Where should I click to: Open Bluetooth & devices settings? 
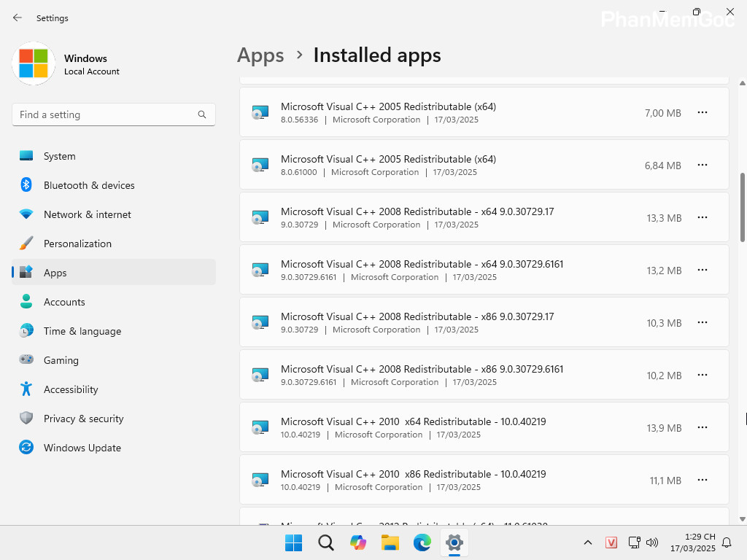[89, 185]
